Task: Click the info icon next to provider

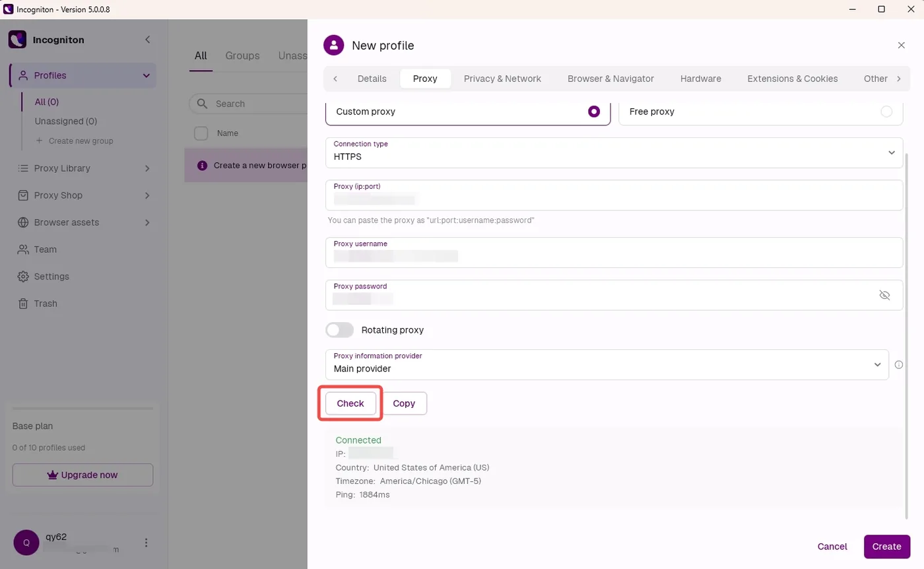Action: tap(898, 364)
